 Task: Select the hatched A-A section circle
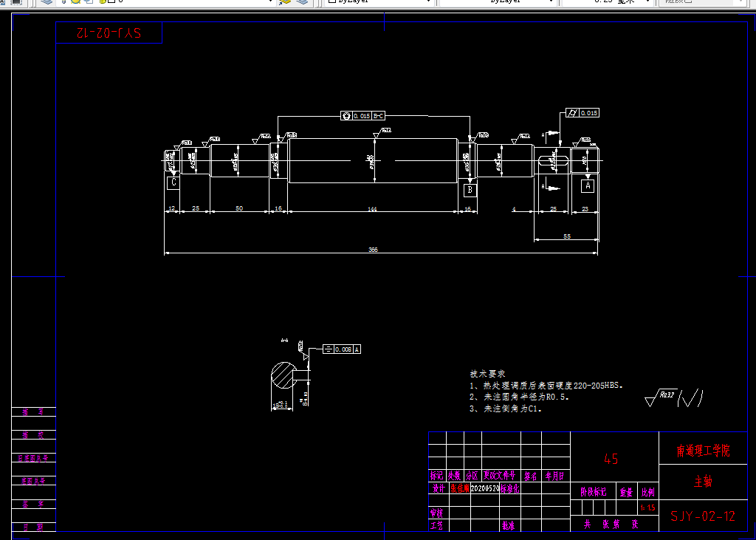click(283, 375)
